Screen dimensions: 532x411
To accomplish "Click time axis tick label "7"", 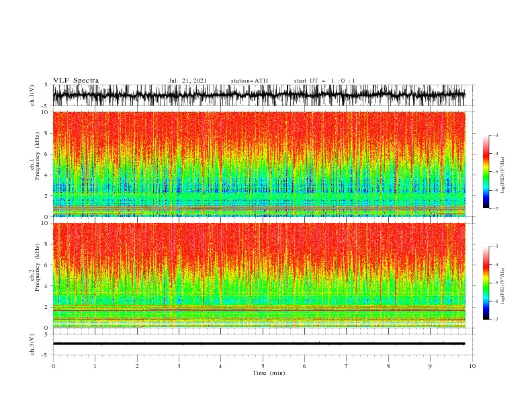I will (347, 366).
